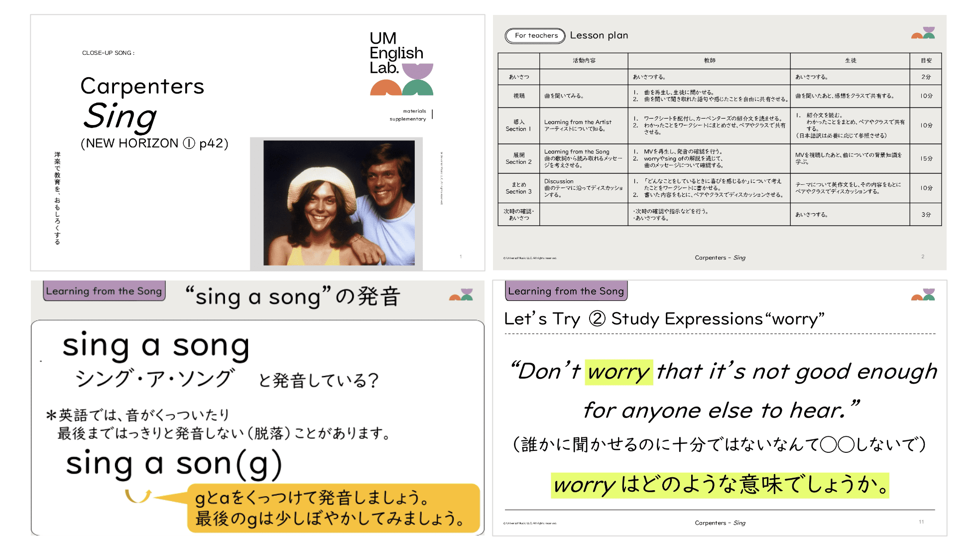This screenshot has height=550, width=980.
Task: Click the '15分' time cell in lesson plan
Action: (926, 158)
